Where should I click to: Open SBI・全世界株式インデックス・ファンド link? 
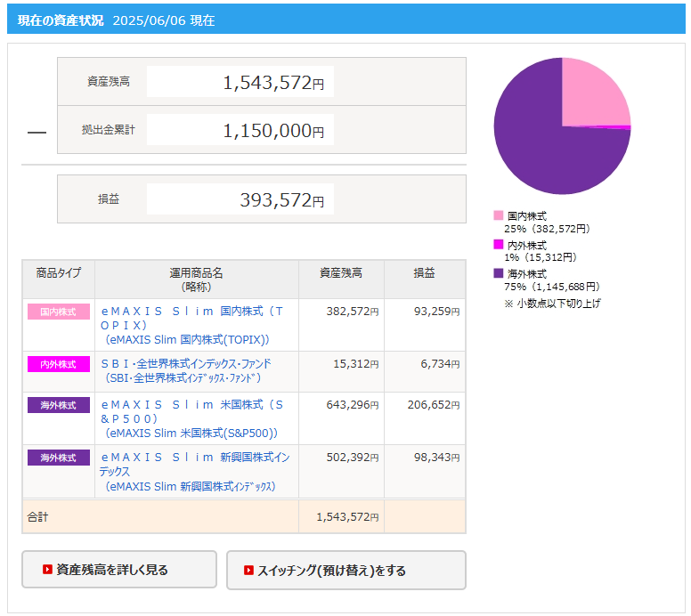[x=186, y=364]
